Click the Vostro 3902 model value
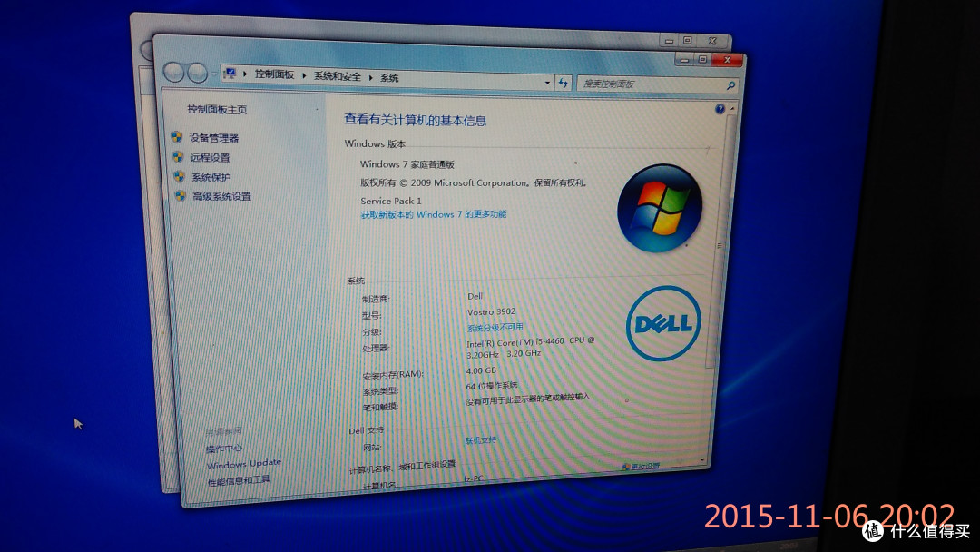 tap(491, 311)
